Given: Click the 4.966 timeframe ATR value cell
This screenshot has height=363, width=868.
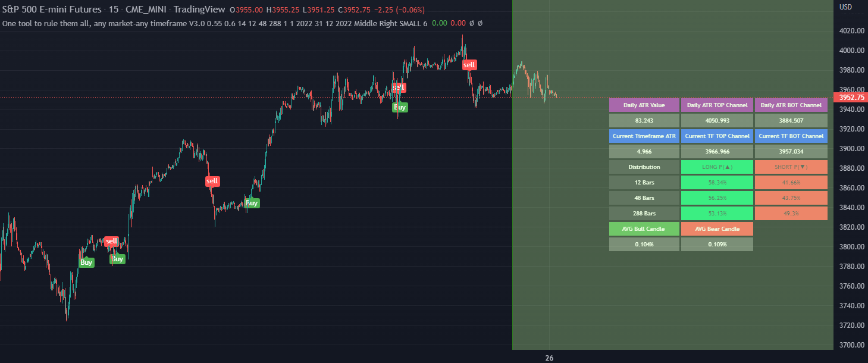Looking at the screenshot, I should (x=644, y=152).
